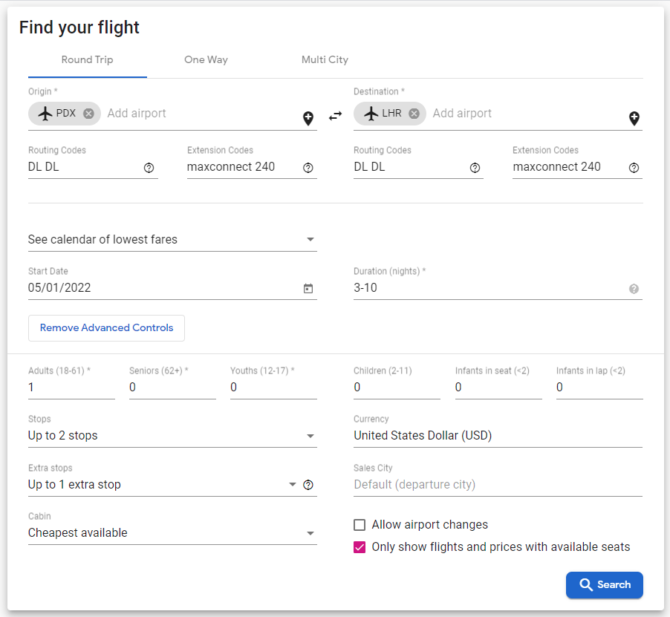Open the destination nearby airports map pin
670x617 pixels.
[x=634, y=118]
